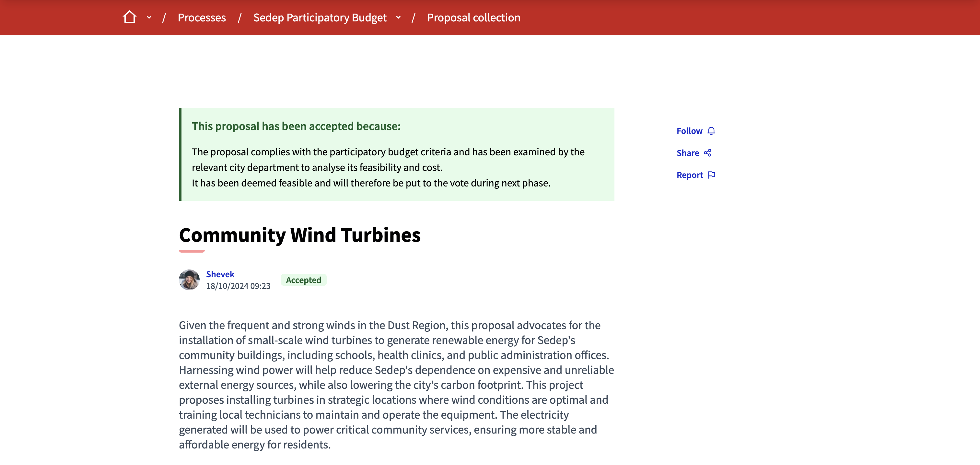Image resolution: width=980 pixels, height=465 pixels.
Task: Click the Community Wind Turbines title
Action: tap(299, 235)
